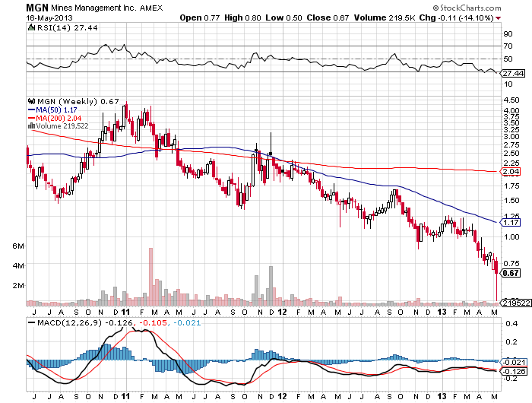Click the Open 0.77 value in the header

(x=199, y=17)
